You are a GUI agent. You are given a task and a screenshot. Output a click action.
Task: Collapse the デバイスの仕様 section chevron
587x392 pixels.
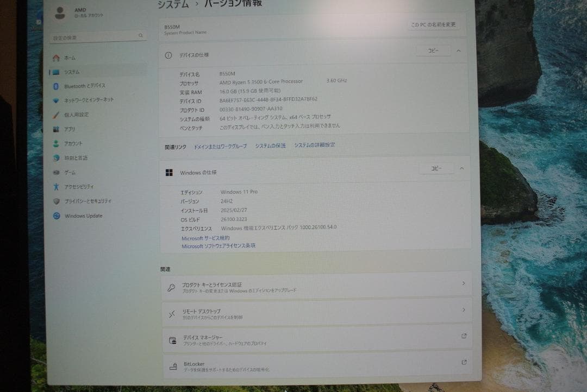[458, 50]
